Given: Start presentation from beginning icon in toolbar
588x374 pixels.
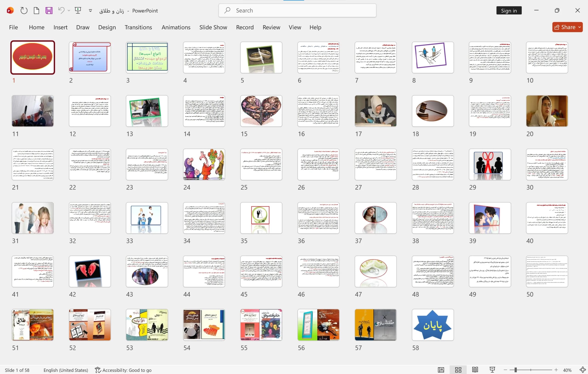Looking at the screenshot, I should pos(78,11).
